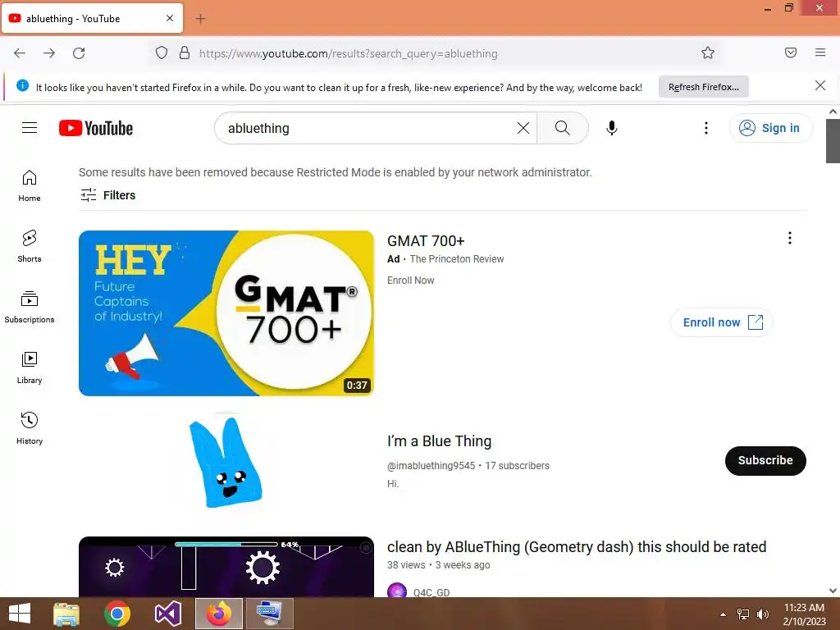The height and width of the screenshot is (630, 840).
Task: Open the Firefox application menu
Action: [x=819, y=52]
